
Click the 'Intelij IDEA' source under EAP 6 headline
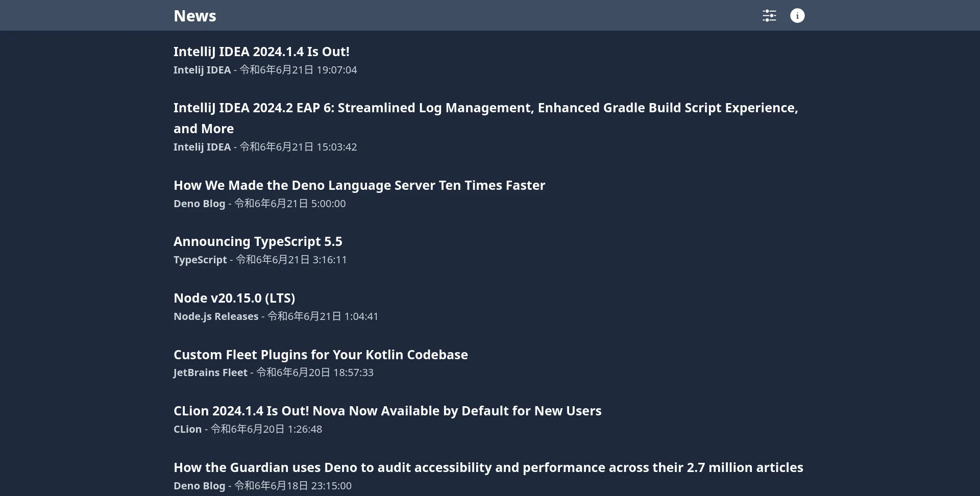tap(202, 147)
